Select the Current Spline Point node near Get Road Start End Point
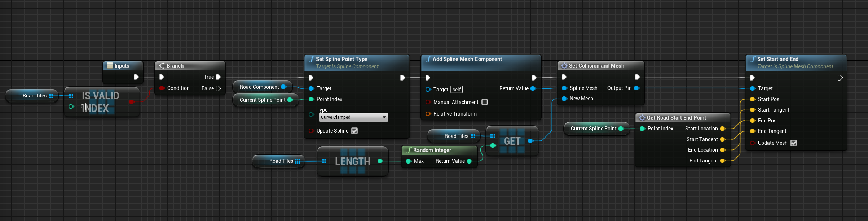The height and width of the screenshot is (221, 868). (597, 129)
